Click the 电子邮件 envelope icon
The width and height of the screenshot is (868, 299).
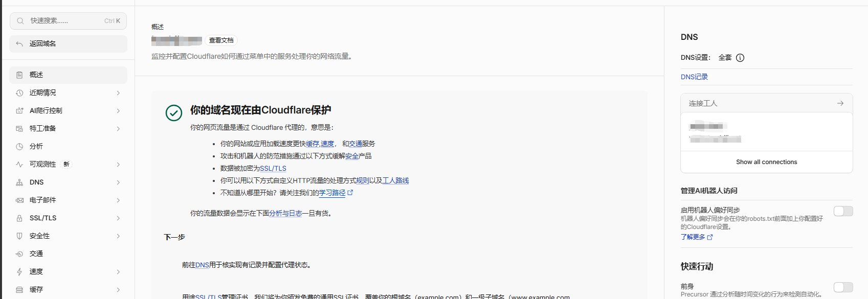point(19,200)
